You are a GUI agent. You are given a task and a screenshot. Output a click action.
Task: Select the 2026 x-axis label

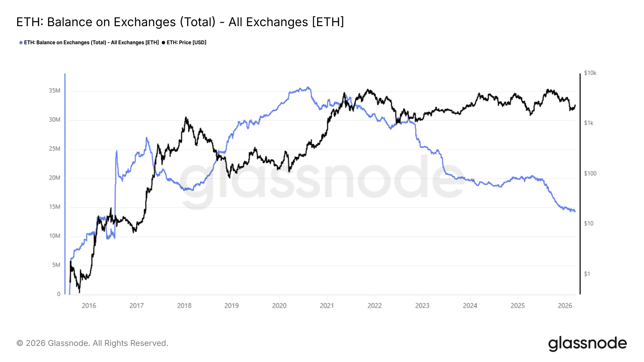coord(565,306)
